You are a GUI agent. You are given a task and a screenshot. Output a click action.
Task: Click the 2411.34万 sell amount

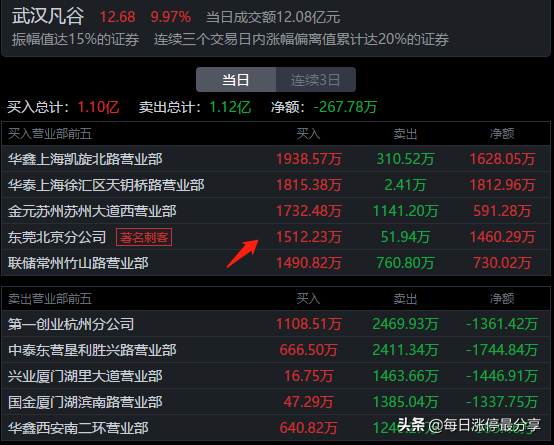pos(405,350)
